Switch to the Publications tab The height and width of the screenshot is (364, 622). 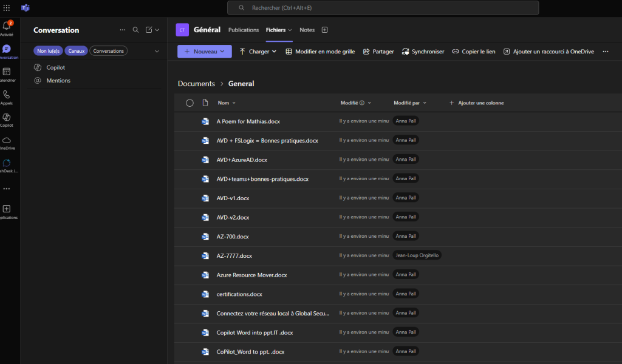244,30
